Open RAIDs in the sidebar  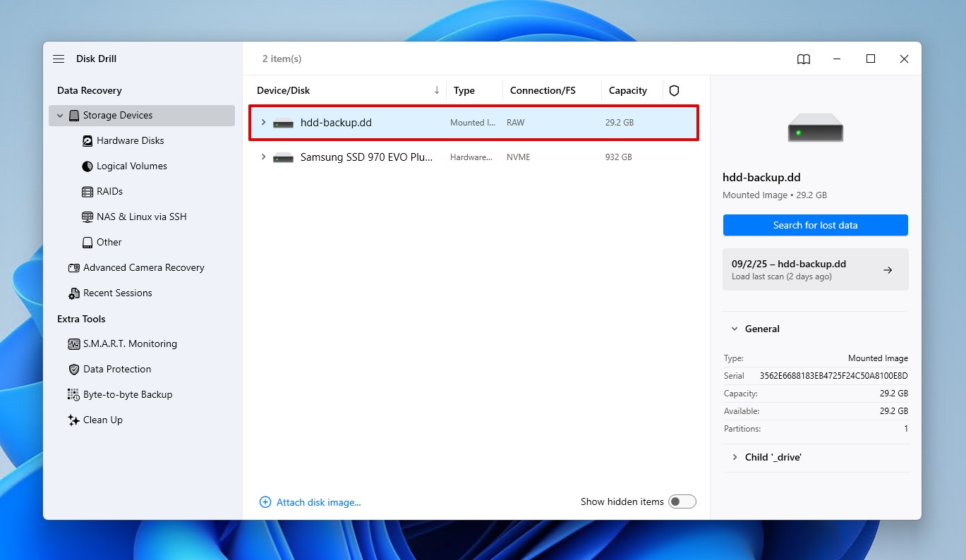point(109,192)
